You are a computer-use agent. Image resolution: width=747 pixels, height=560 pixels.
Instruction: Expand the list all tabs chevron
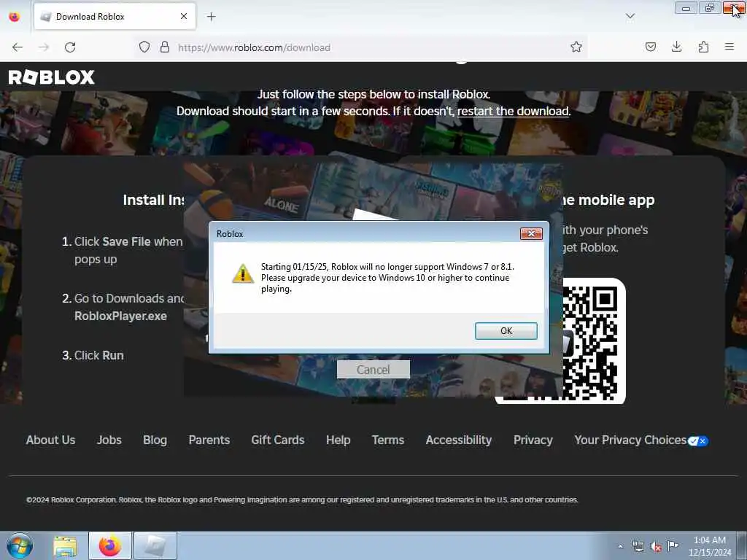630,17
